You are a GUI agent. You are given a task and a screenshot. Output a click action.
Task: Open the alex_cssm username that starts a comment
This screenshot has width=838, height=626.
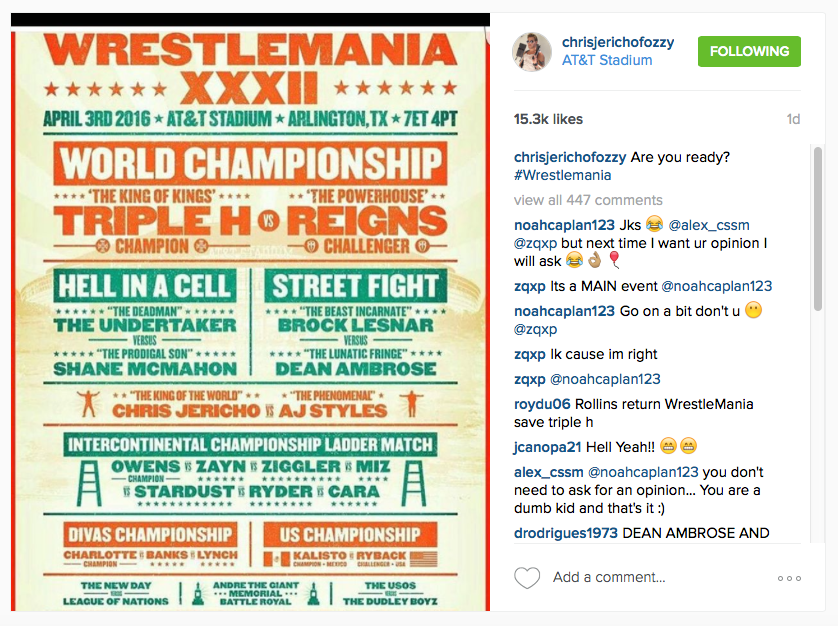[548, 472]
